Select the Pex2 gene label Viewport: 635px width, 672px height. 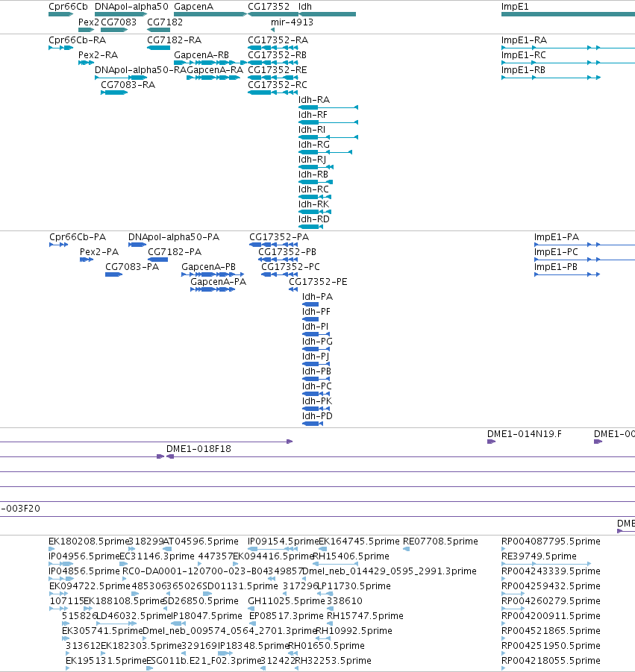point(88,22)
